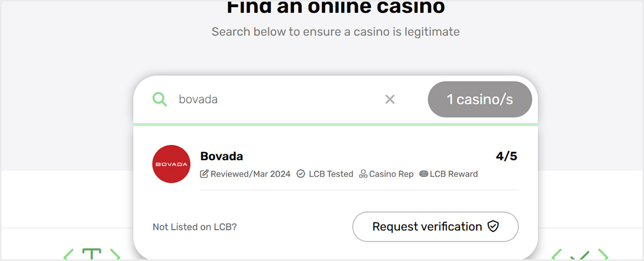Viewport: 644px width, 261px height.
Task: Select the "LCB Tested" label
Action: click(331, 174)
